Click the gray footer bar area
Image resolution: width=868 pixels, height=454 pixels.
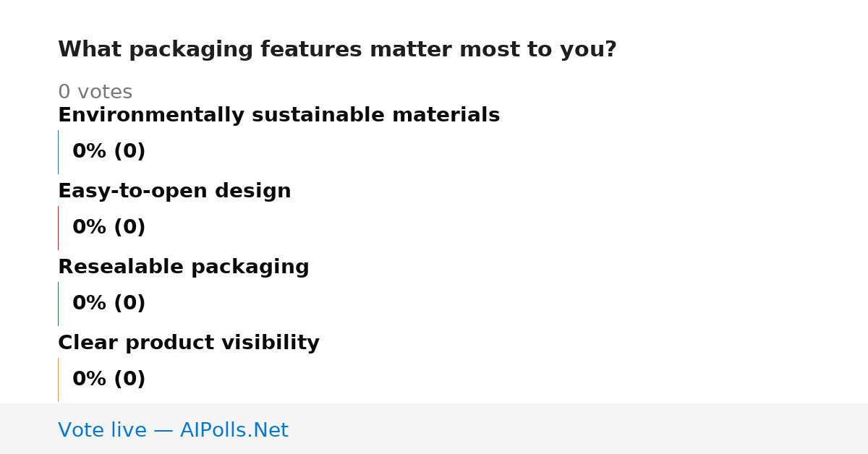434,429
